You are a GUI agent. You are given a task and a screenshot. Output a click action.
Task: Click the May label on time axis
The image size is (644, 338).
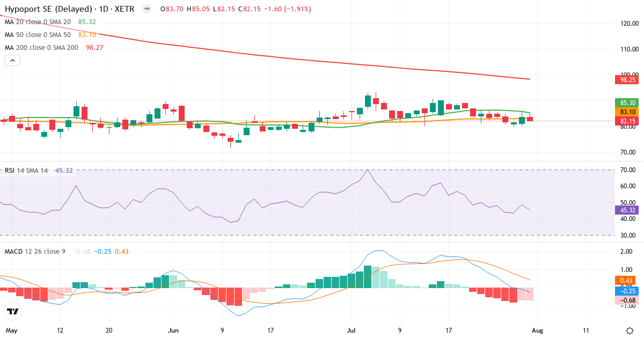[10, 330]
